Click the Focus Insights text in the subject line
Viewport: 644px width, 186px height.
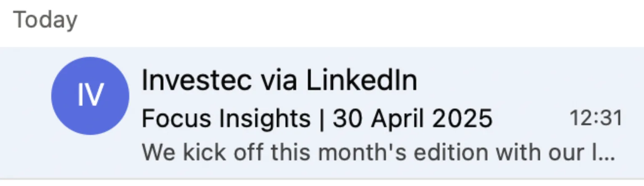(226, 119)
